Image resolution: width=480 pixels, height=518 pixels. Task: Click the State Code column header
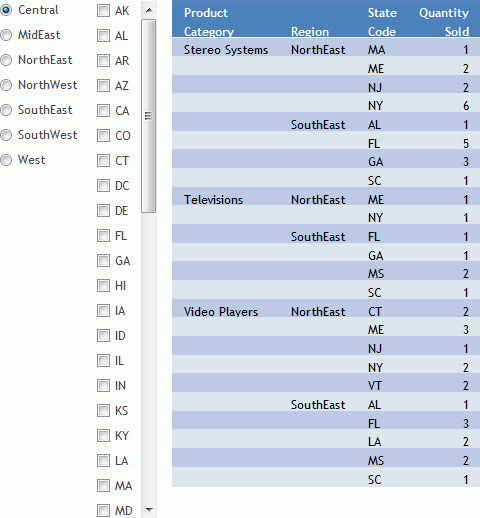[382, 22]
